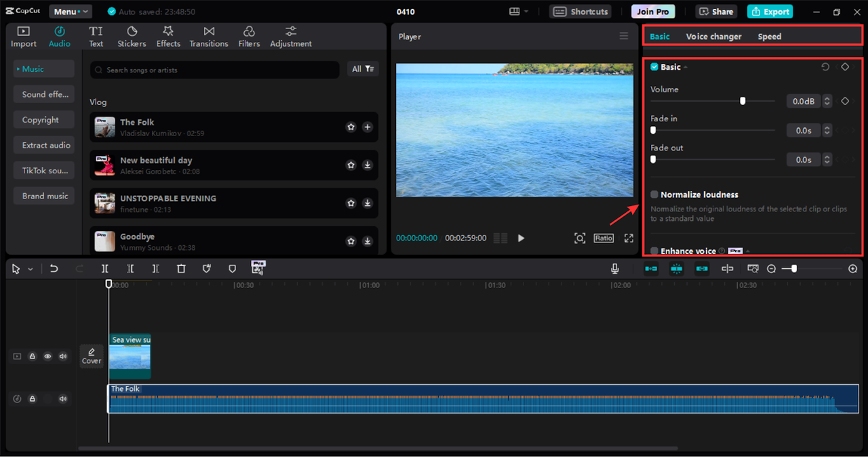Adjust the Fade in value stepper

click(x=827, y=130)
